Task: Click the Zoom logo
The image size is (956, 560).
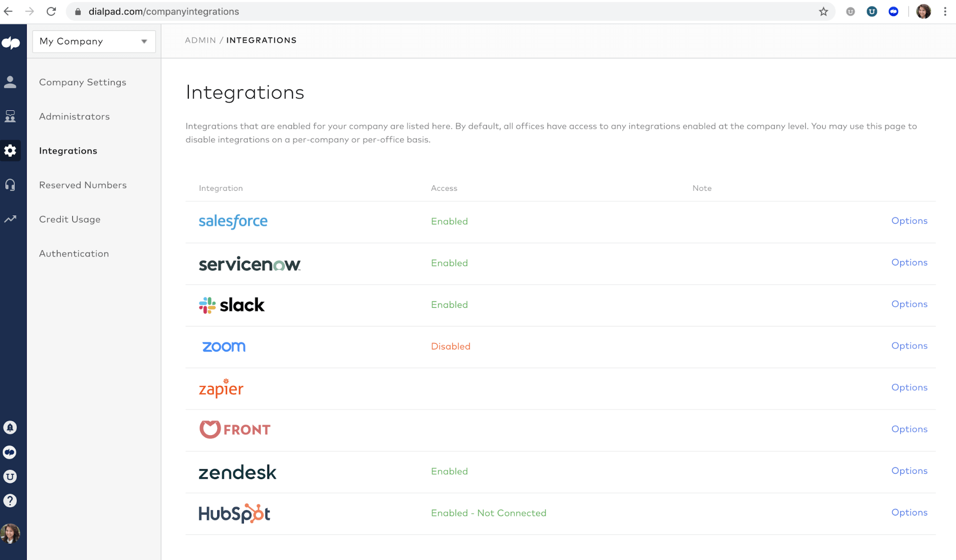Action: pyautogui.click(x=224, y=347)
